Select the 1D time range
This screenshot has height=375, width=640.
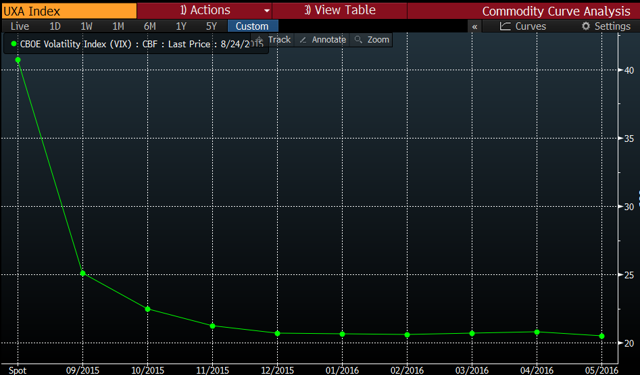pos(55,26)
